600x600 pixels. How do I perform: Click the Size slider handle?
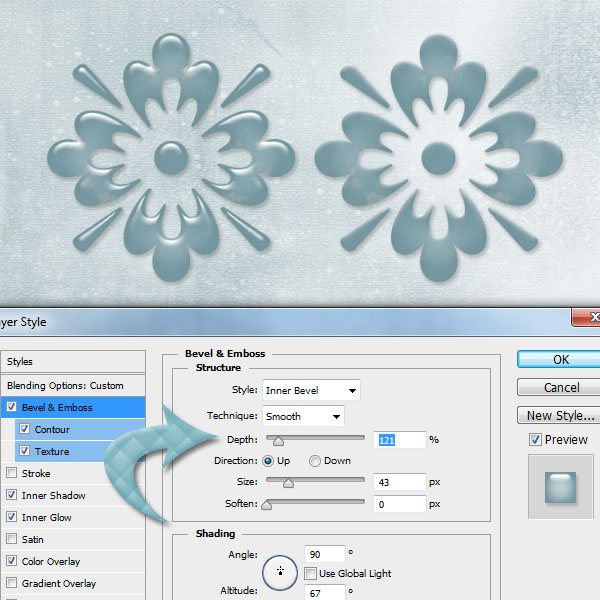point(289,483)
